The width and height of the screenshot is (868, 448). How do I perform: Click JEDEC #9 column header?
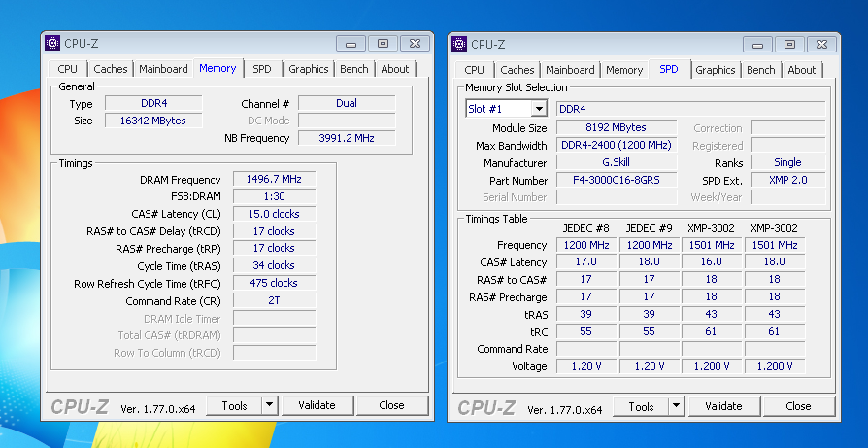click(650, 228)
